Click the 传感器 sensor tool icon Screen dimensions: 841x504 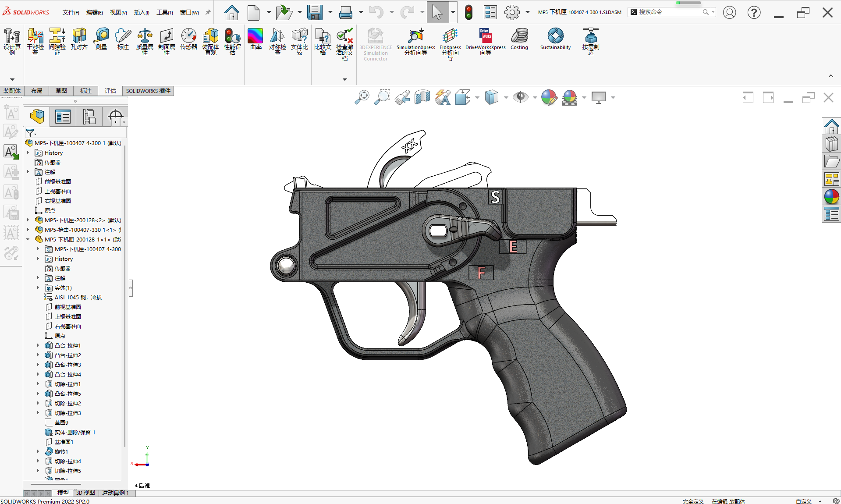[x=188, y=39]
